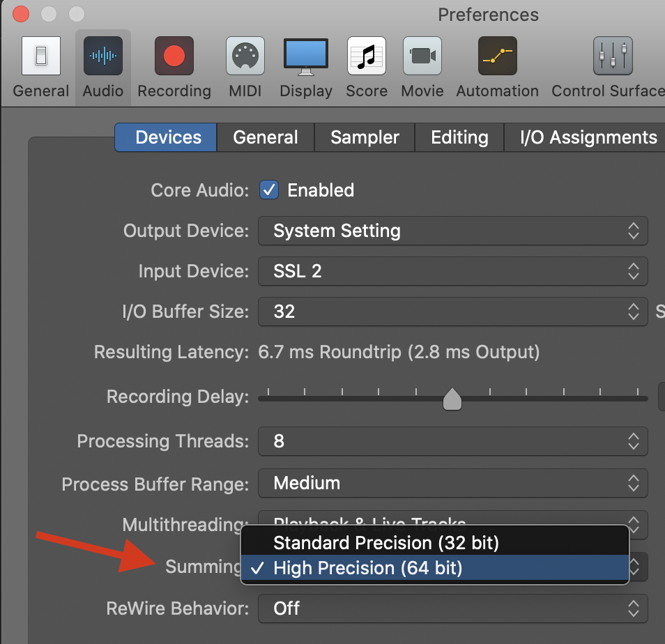This screenshot has width=665, height=644.
Task: Select the Score music note icon
Action: [x=367, y=57]
